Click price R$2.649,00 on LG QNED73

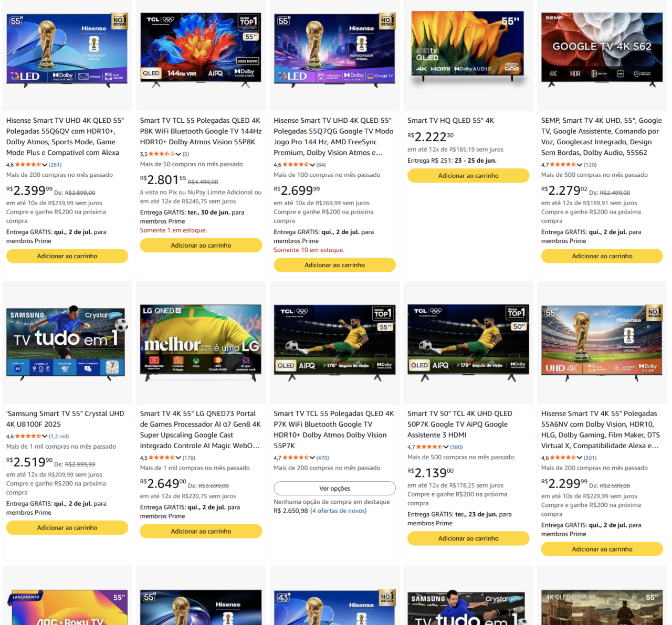coord(163,483)
